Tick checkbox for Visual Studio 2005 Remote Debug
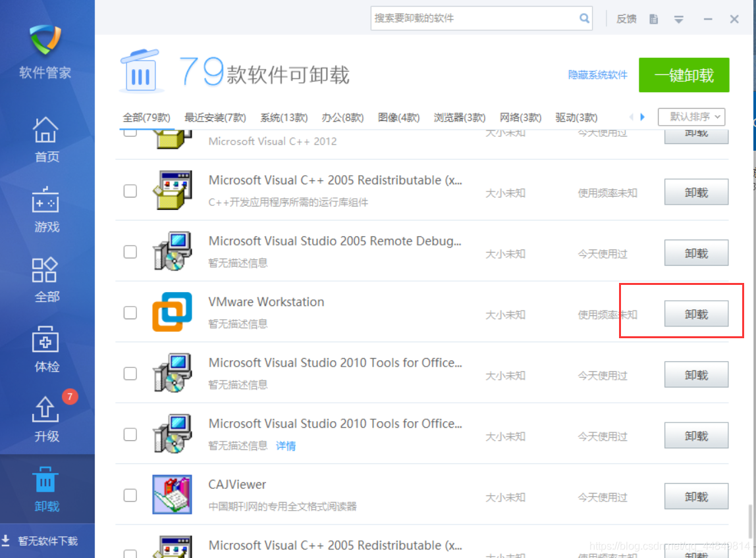The width and height of the screenshot is (756, 558). [x=130, y=251]
